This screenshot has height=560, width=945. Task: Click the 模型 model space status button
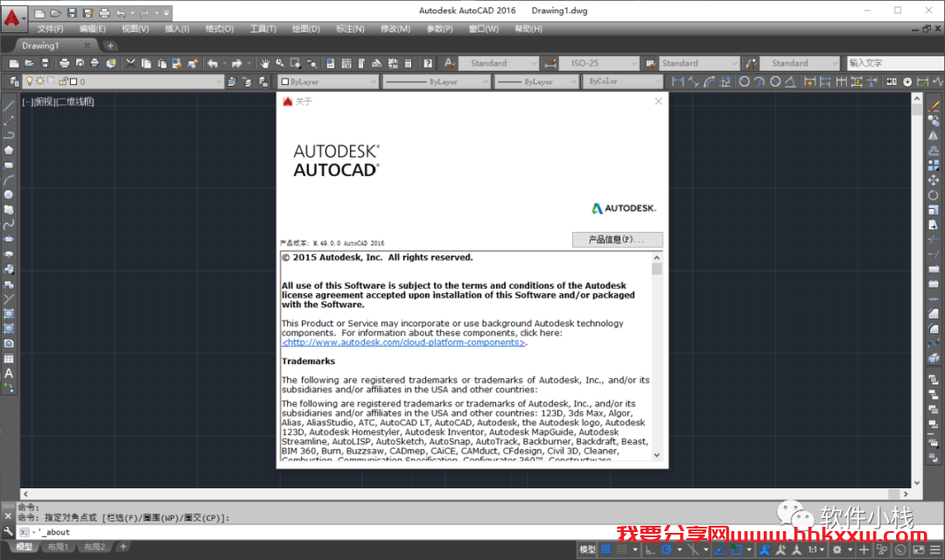(x=588, y=549)
